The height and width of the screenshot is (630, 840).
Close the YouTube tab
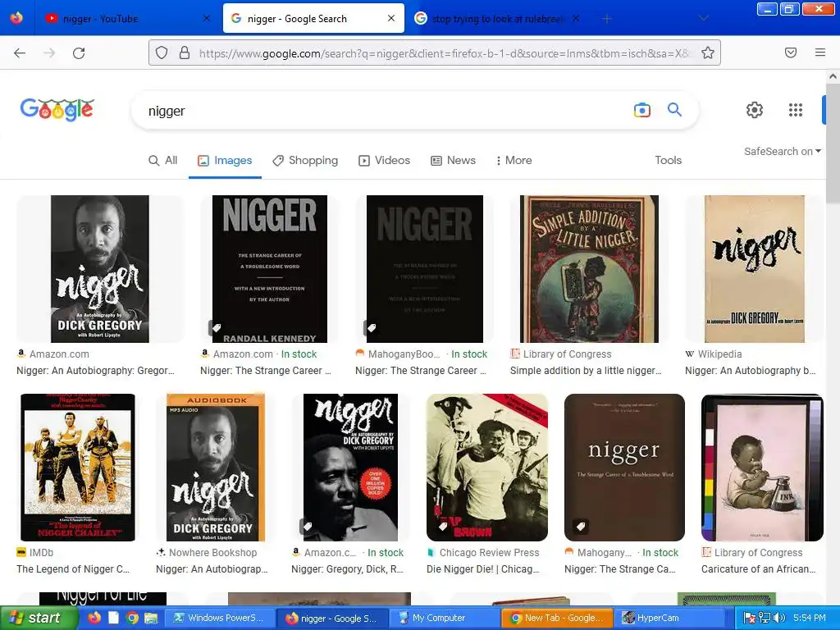tap(206, 18)
